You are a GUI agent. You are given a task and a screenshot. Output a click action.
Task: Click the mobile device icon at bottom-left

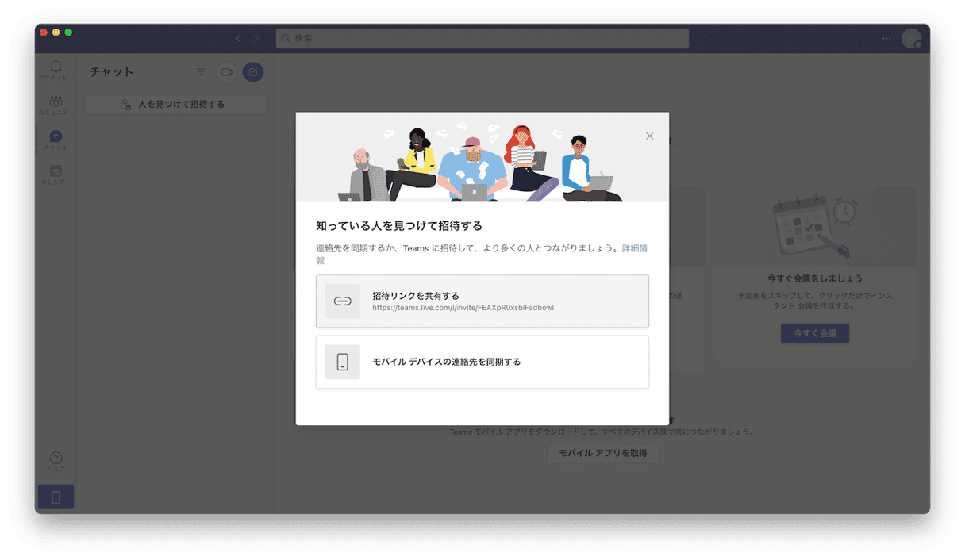click(x=56, y=497)
